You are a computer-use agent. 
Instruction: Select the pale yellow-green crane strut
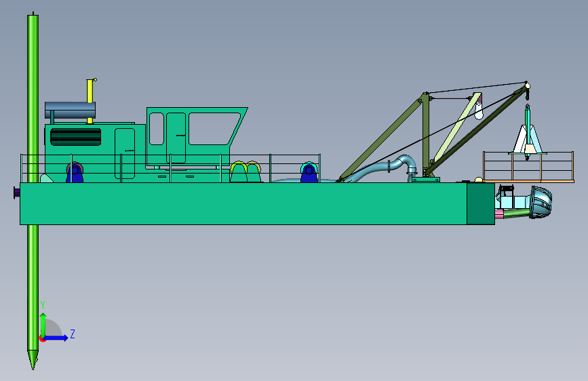[458, 127]
